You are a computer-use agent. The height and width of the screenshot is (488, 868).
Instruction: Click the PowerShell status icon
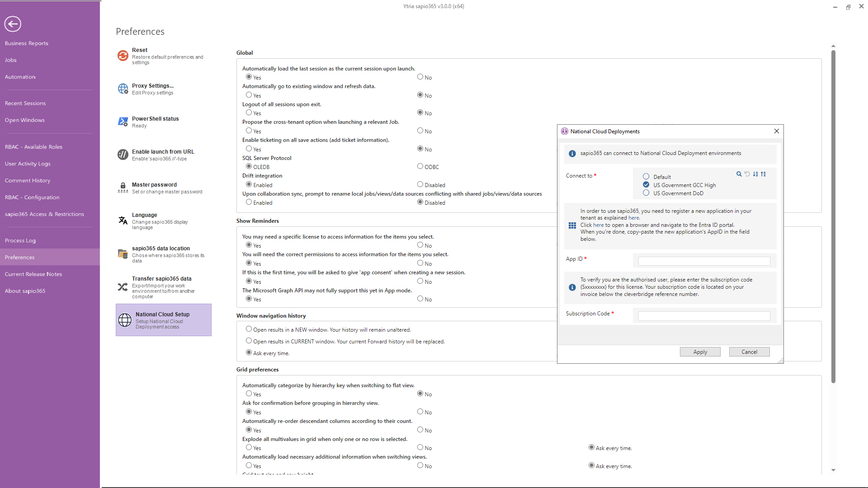(x=123, y=122)
